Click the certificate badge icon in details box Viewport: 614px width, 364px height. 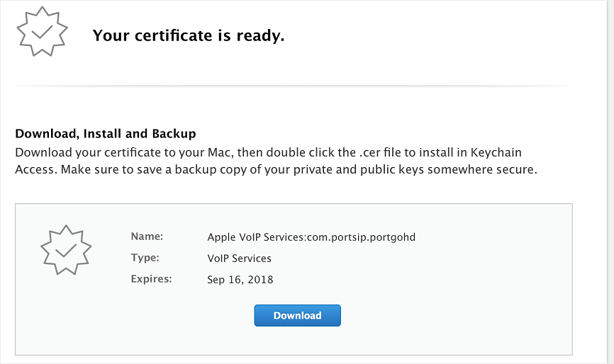click(66, 250)
